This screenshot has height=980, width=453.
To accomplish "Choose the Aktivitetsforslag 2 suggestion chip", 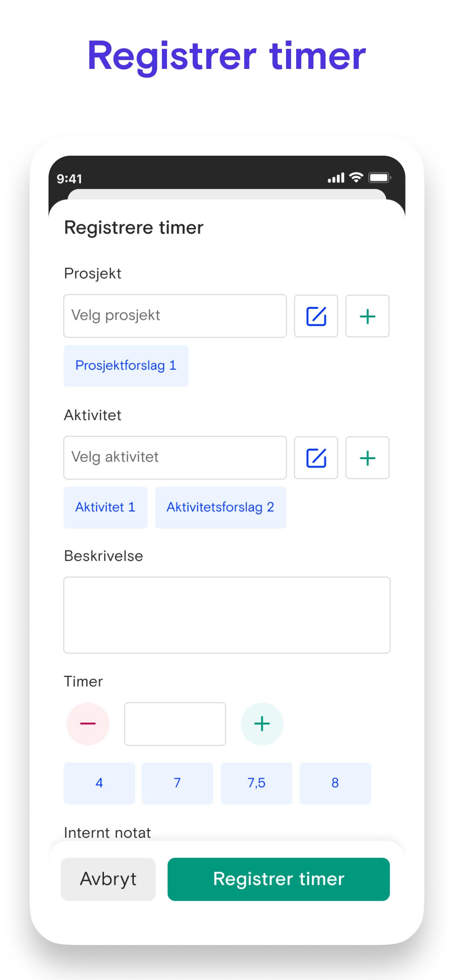I will (220, 507).
